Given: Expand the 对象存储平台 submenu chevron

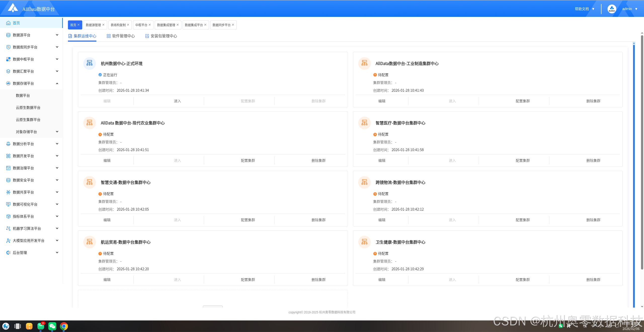Looking at the screenshot, I should tap(57, 132).
